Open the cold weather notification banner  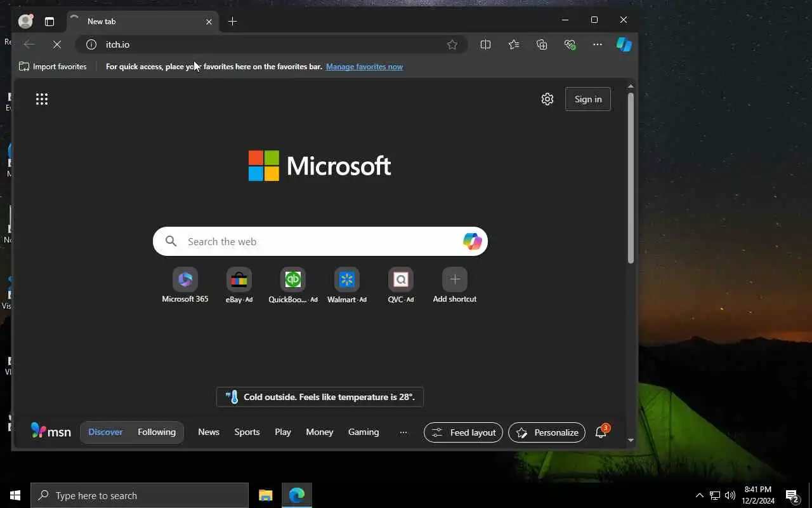pyautogui.click(x=320, y=397)
